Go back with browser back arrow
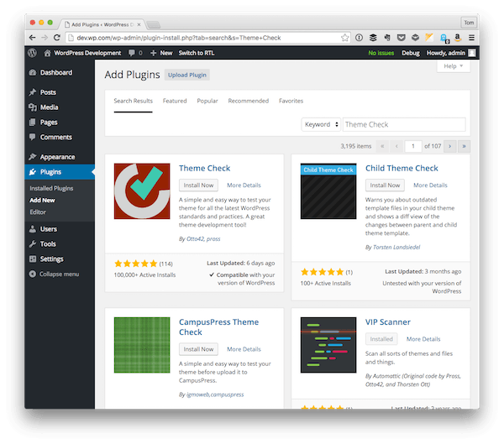504x444 pixels. pyautogui.click(x=32, y=38)
